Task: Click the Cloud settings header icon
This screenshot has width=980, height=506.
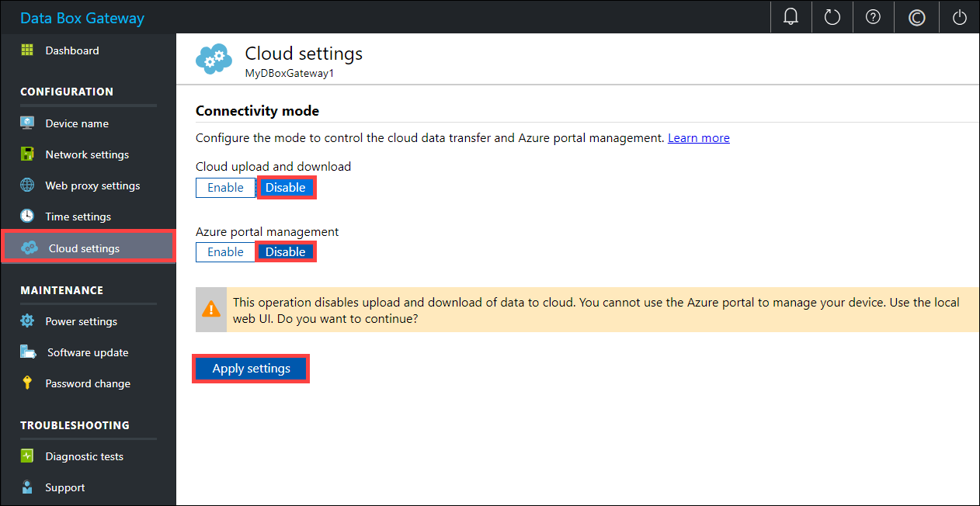Action: pyautogui.click(x=214, y=59)
